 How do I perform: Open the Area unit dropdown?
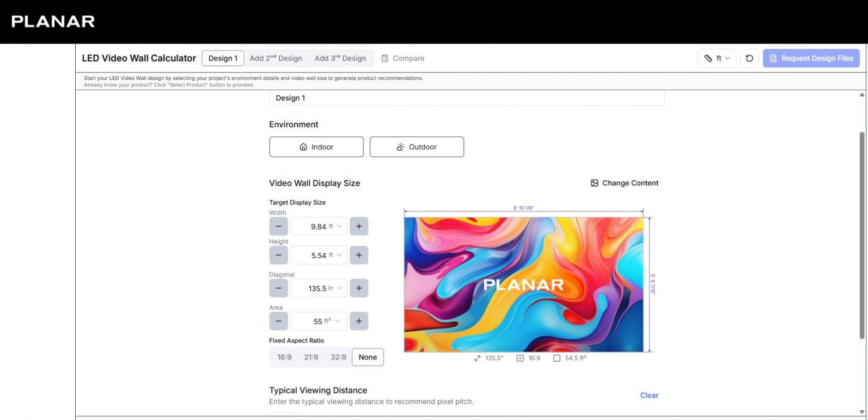click(x=333, y=321)
